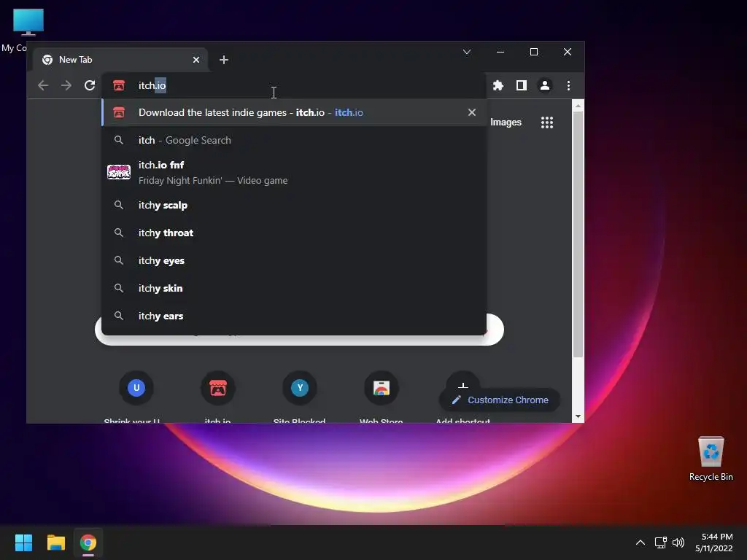Show hidden system tray icons
This screenshot has height=560, width=747.
point(640,542)
